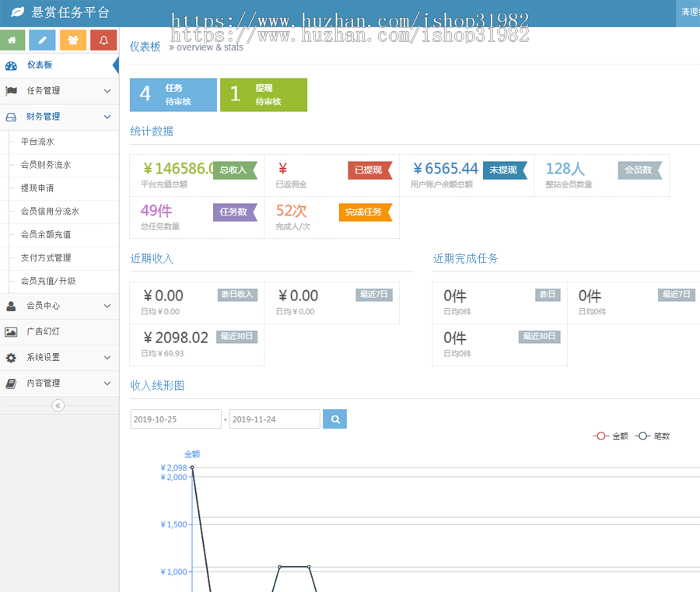Open the 4 任务待审核 tile
This screenshot has width=700, height=592.
pyautogui.click(x=173, y=95)
